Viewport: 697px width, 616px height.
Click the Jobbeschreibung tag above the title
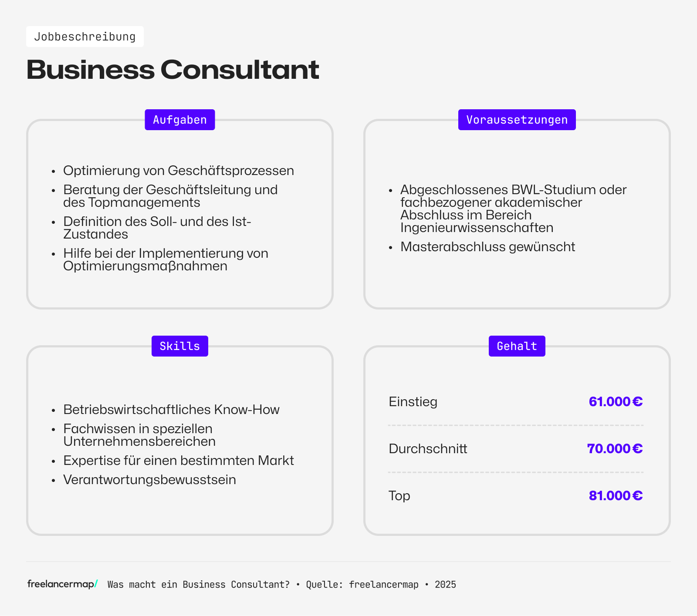pyautogui.click(x=85, y=37)
